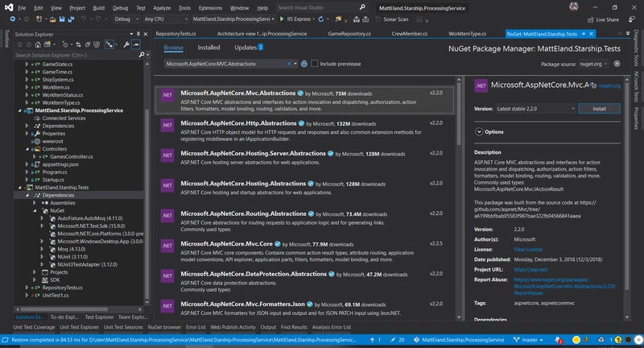The height and width of the screenshot is (348, 644).
Task: Click the Collapse All icon in Solution Explorer
Action: [x=88, y=44]
